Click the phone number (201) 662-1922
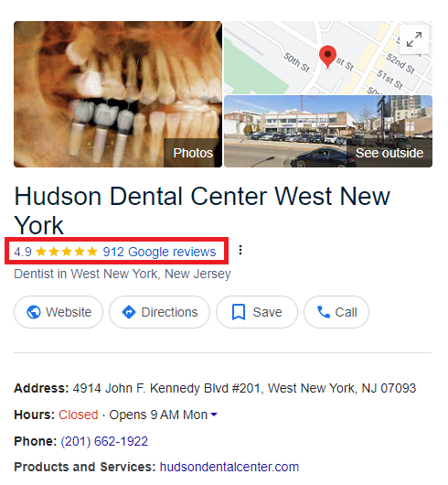The width and height of the screenshot is (448, 485). click(104, 441)
